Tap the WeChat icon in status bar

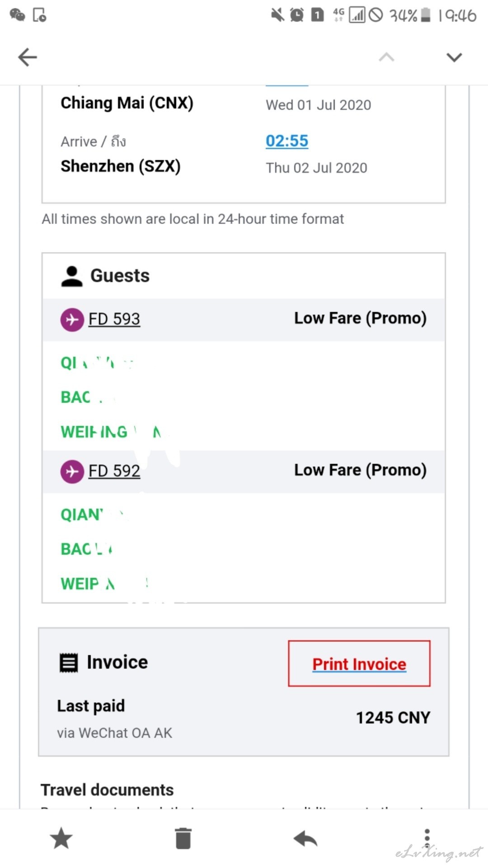pos(17,15)
